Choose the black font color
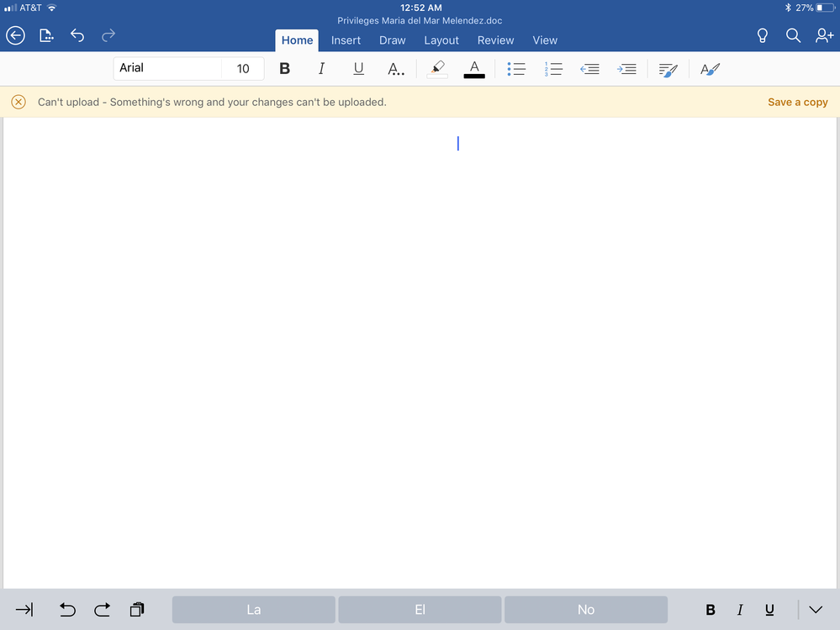Image resolution: width=840 pixels, height=630 pixels. pyautogui.click(x=474, y=69)
